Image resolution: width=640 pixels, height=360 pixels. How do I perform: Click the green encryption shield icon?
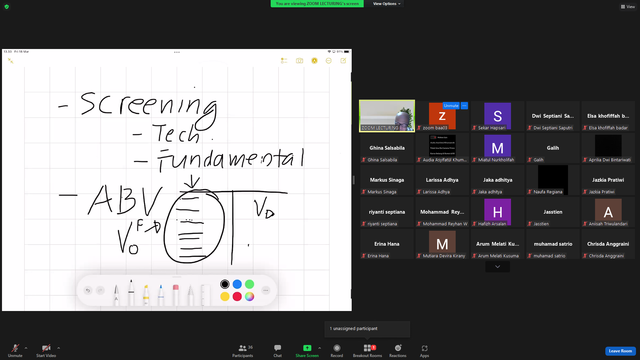7,7
